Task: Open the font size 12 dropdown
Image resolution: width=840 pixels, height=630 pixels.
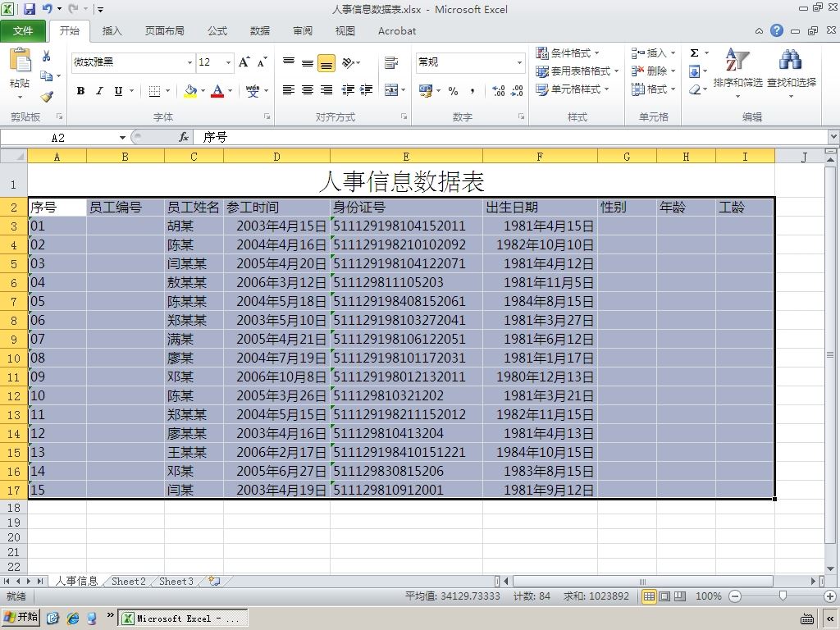Action: [228, 62]
